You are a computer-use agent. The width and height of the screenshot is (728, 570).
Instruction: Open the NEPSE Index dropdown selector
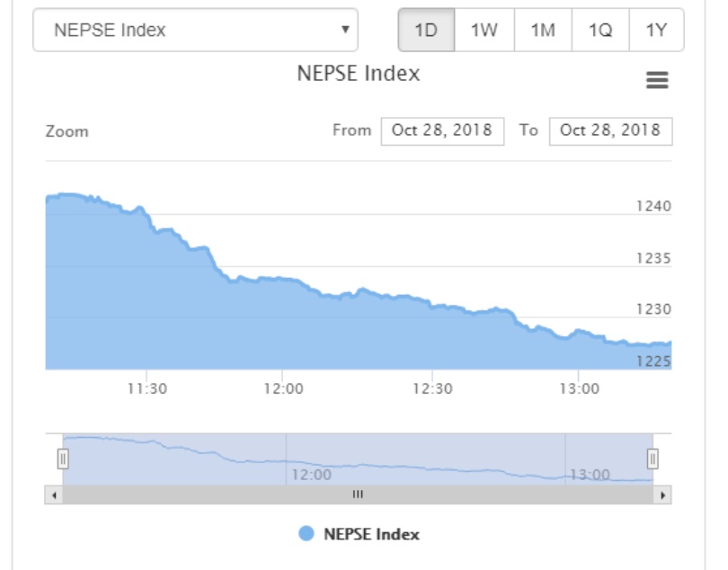coord(195,30)
